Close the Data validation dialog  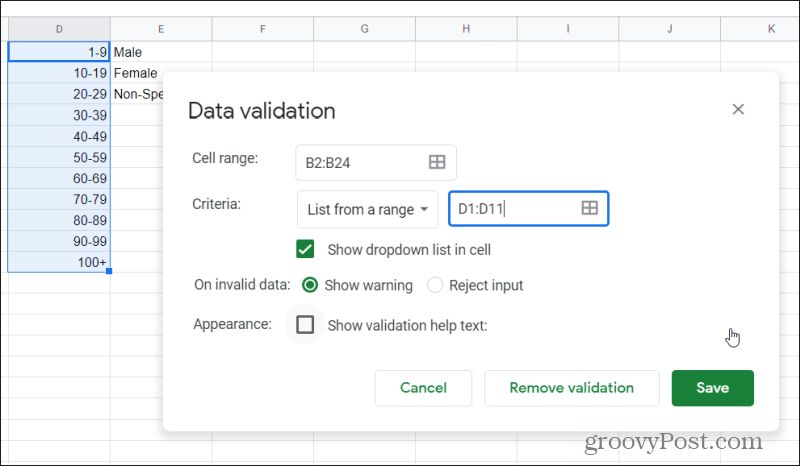[738, 109]
